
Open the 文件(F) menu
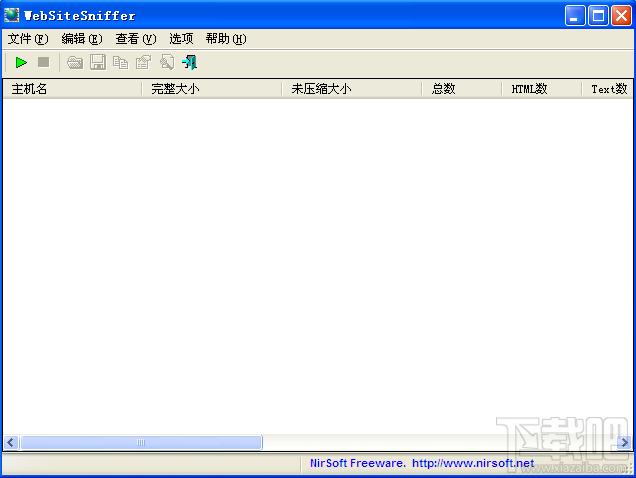(x=28, y=39)
